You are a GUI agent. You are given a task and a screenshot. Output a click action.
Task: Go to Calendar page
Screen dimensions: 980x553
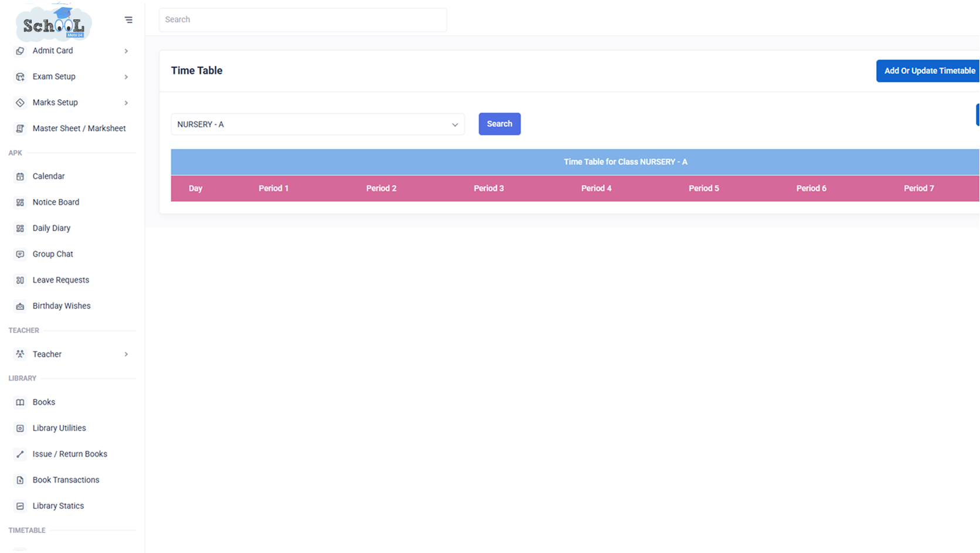pos(49,176)
